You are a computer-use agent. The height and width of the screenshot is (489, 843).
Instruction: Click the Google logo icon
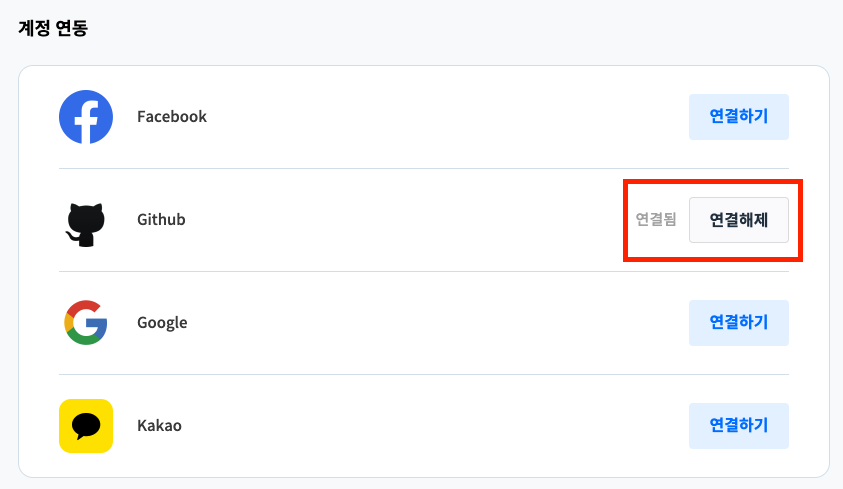85,323
